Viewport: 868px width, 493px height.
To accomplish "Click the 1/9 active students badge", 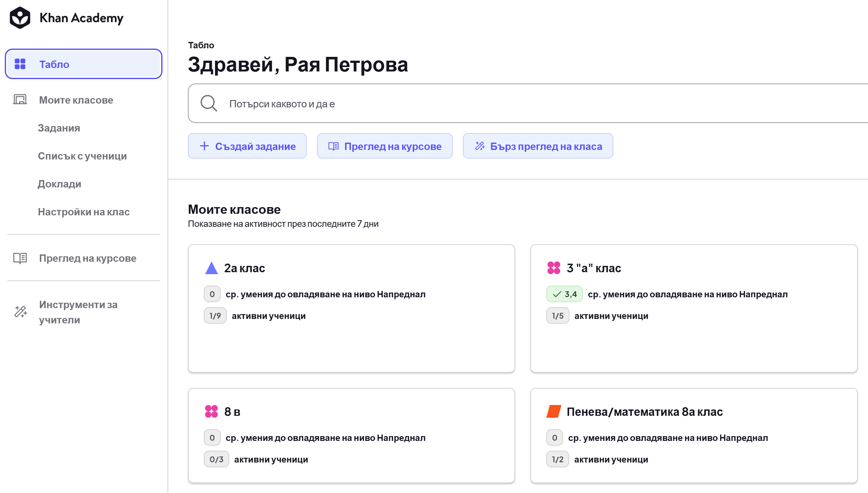I will click(215, 315).
